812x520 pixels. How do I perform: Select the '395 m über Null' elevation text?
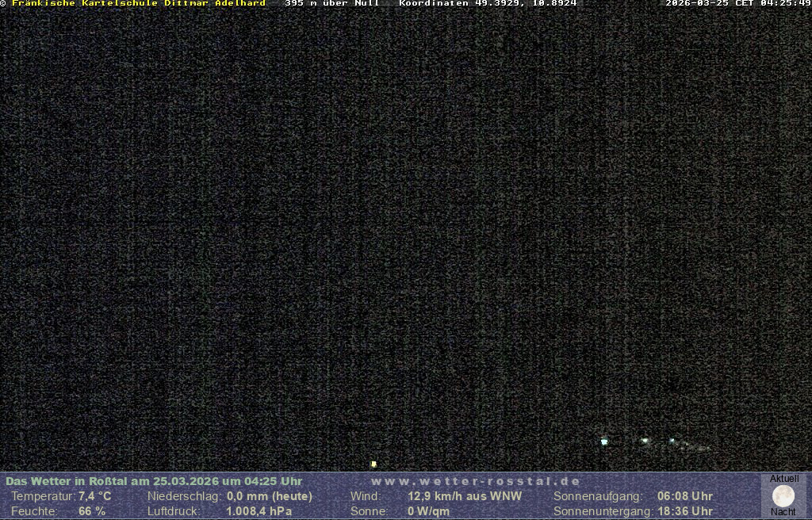point(331,3)
